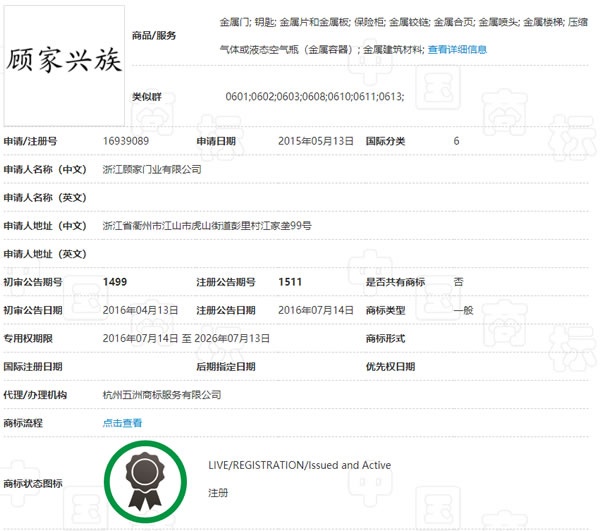Select preliminary announcement issue 1499
This screenshot has height=531, width=600.
[x=115, y=282]
